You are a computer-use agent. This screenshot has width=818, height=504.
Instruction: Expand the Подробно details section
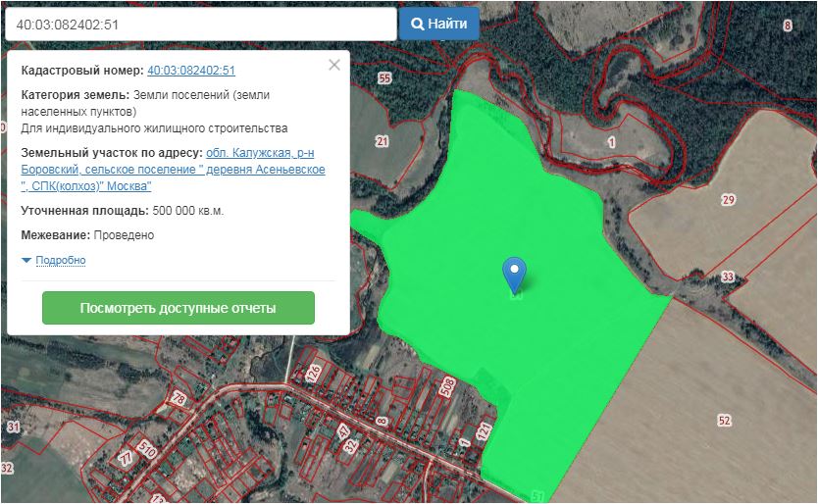[x=60, y=260]
